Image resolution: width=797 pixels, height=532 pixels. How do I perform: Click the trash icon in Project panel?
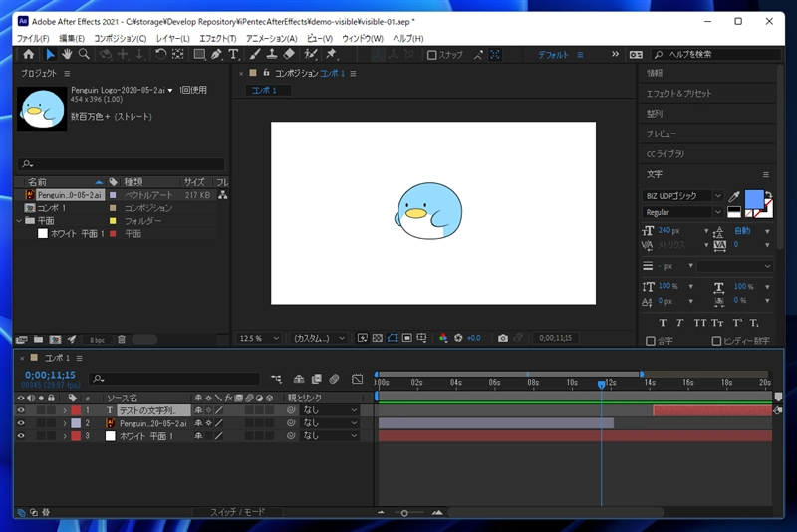click(x=122, y=339)
